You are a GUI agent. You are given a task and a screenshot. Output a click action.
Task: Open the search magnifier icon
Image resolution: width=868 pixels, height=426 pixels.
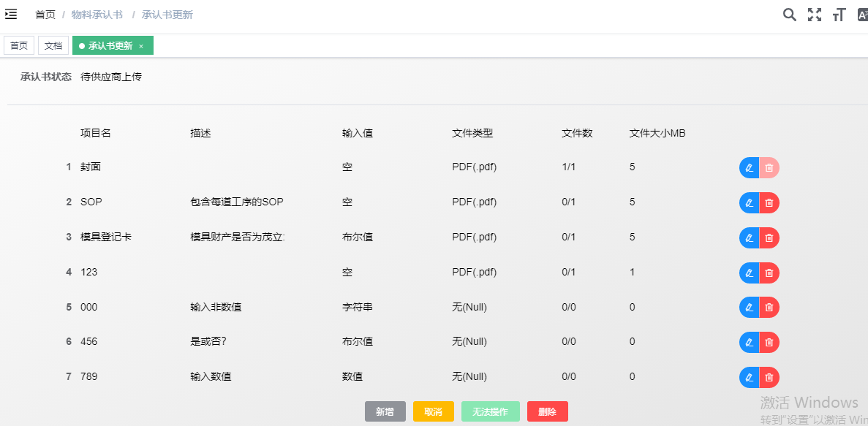pos(789,15)
